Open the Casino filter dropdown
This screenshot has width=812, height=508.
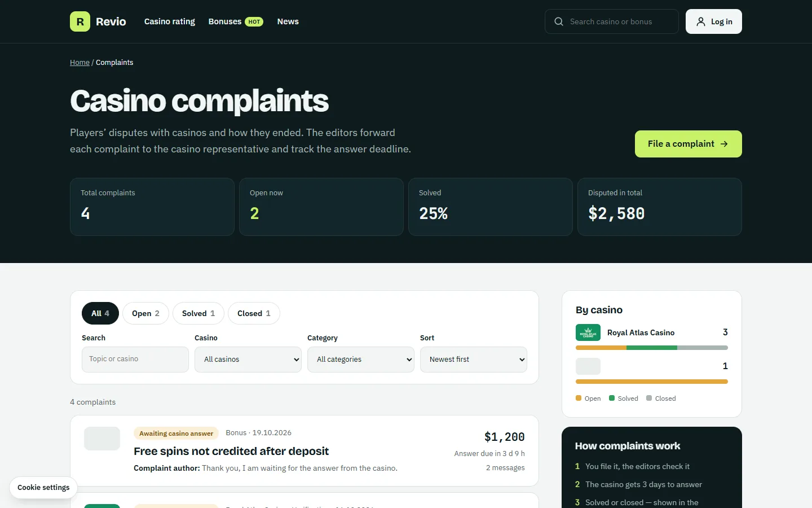pos(248,360)
